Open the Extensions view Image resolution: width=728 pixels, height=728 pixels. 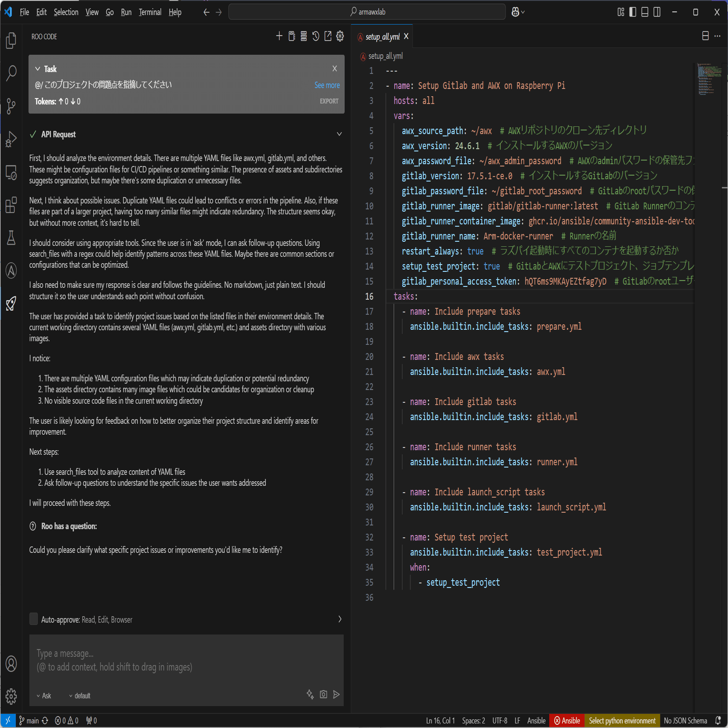[x=11, y=205]
